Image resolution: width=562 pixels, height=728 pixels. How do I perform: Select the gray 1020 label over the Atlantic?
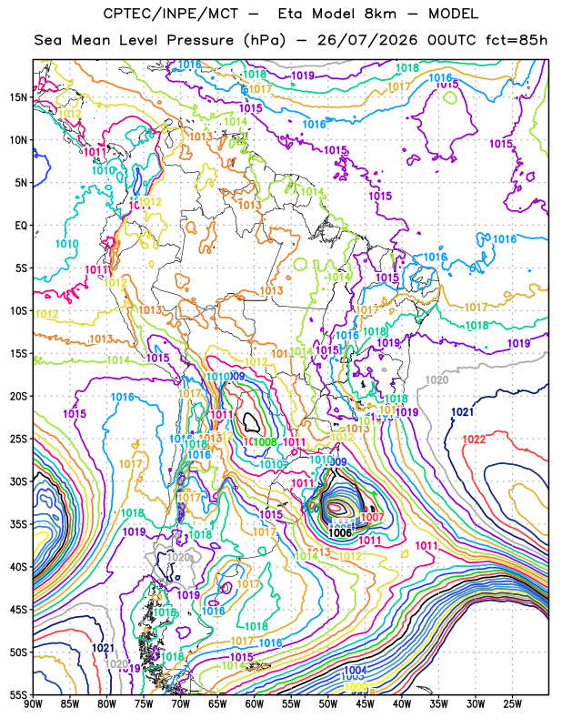click(x=437, y=380)
